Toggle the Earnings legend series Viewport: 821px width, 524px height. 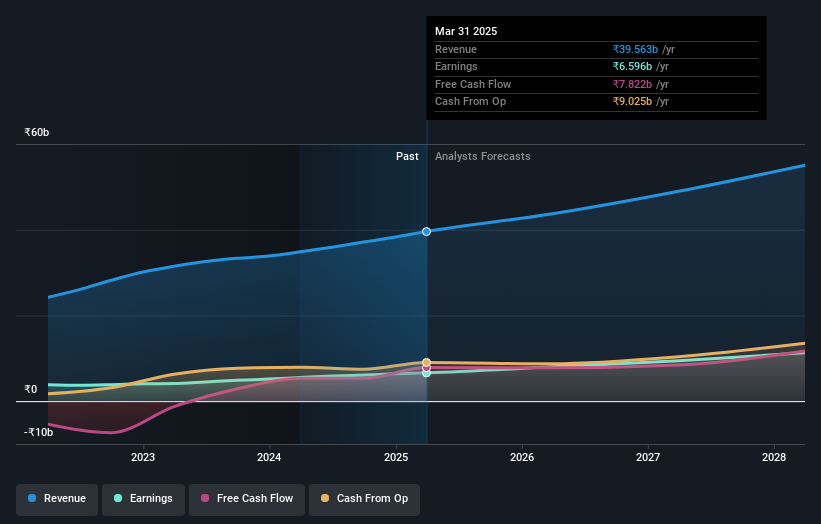point(143,499)
